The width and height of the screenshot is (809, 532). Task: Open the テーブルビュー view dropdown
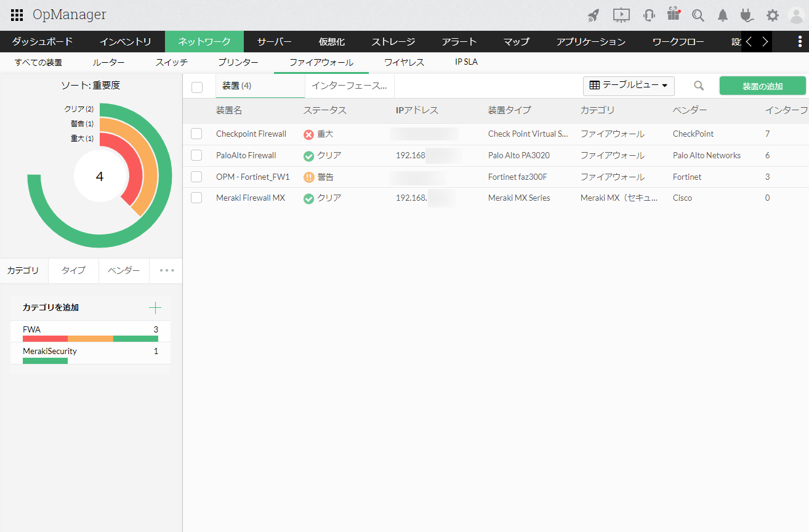tap(629, 86)
